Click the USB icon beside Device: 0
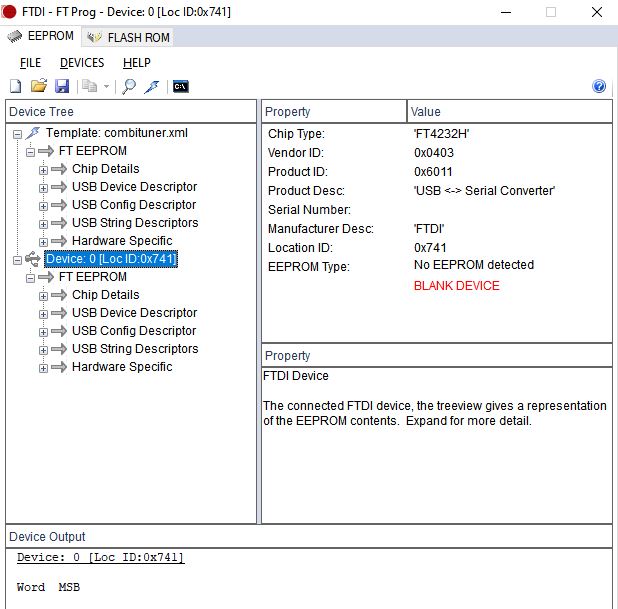Image resolution: width=618 pixels, height=609 pixels. [x=33, y=259]
